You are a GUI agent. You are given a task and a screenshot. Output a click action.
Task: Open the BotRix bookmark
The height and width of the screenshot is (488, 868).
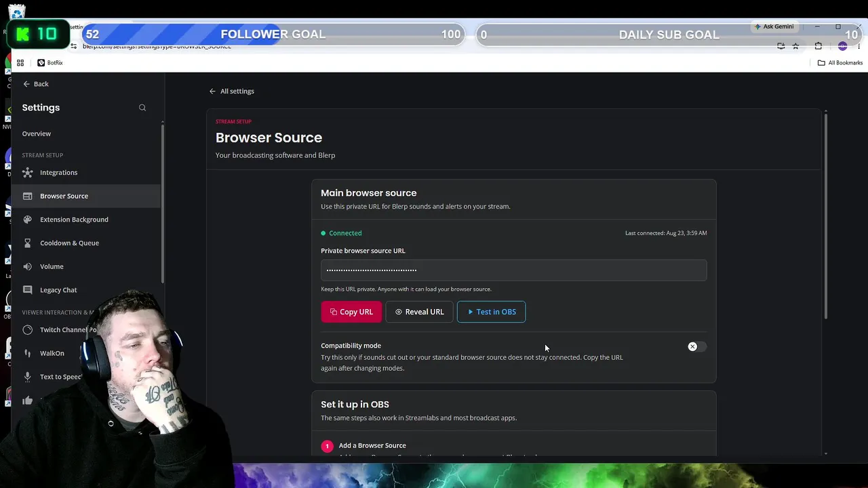[x=50, y=62]
